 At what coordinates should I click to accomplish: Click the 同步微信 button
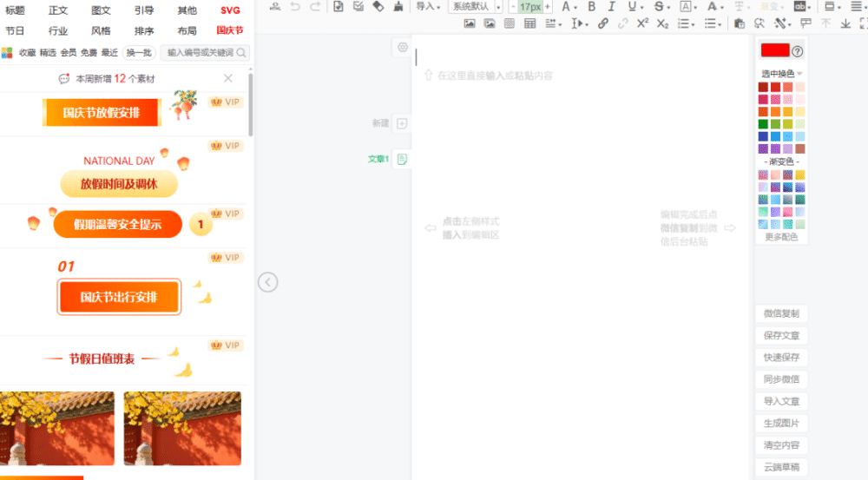click(x=781, y=379)
